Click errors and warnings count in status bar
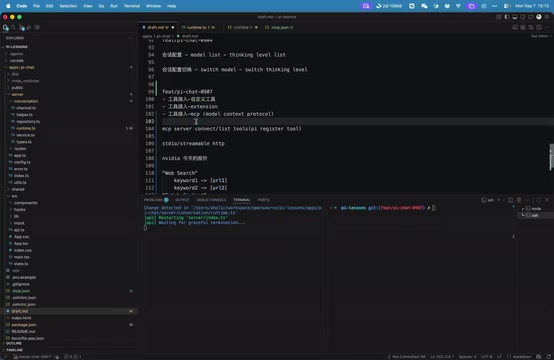Screen dimensions: 554x360 pyautogui.click(x=72, y=356)
